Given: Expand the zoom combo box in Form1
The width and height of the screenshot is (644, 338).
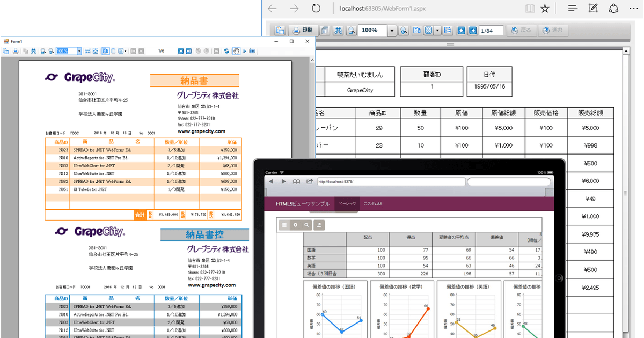Looking at the screenshot, I should tap(79, 51).
